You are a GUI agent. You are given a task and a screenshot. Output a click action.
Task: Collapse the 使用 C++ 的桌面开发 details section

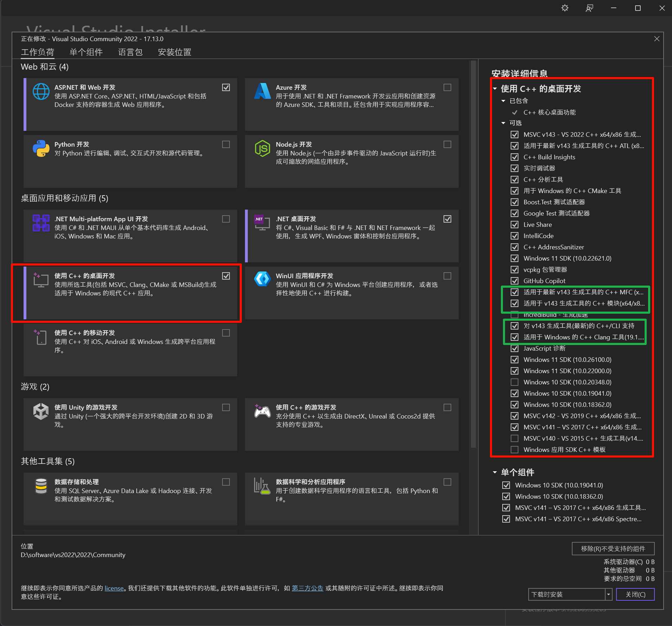pyautogui.click(x=495, y=89)
